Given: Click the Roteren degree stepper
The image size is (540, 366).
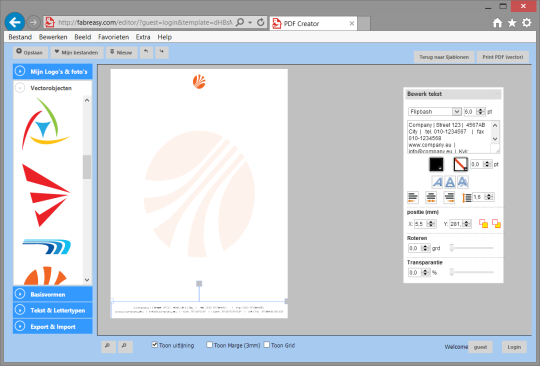Looking at the screenshot, I should pyautogui.click(x=425, y=248).
